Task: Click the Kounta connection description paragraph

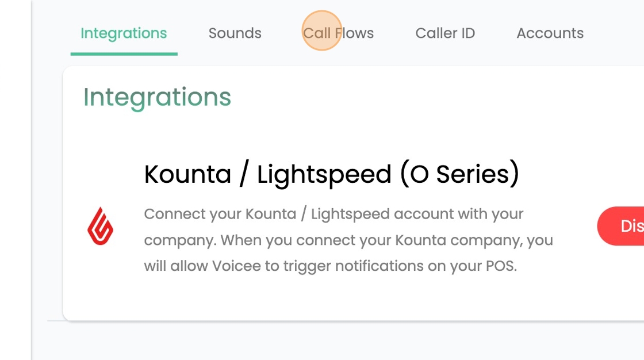Action: pos(348,240)
